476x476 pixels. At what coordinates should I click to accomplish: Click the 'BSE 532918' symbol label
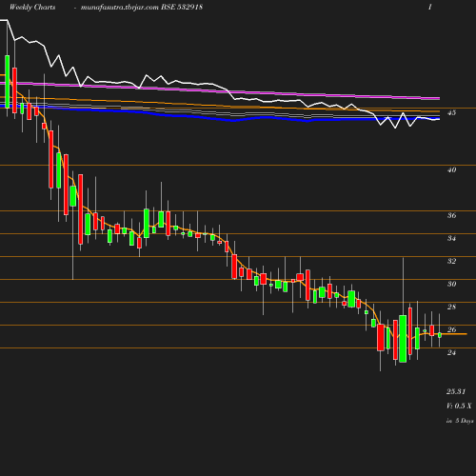pyautogui.click(x=182, y=8)
